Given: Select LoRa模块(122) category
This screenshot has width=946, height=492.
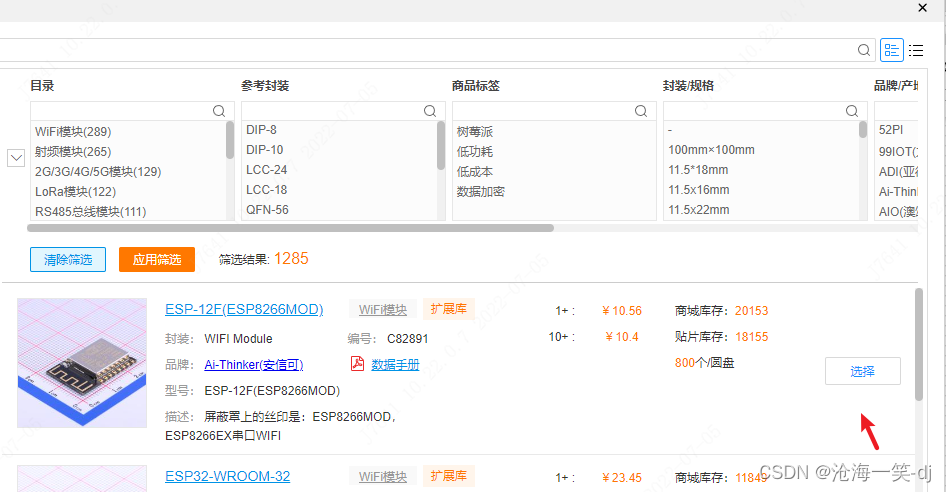Looking at the screenshot, I should tap(75, 191).
